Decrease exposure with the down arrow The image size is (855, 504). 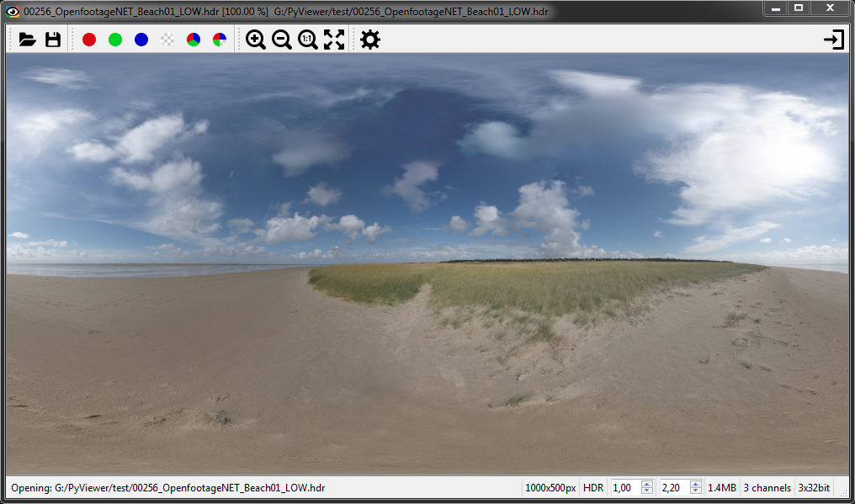coord(646,491)
